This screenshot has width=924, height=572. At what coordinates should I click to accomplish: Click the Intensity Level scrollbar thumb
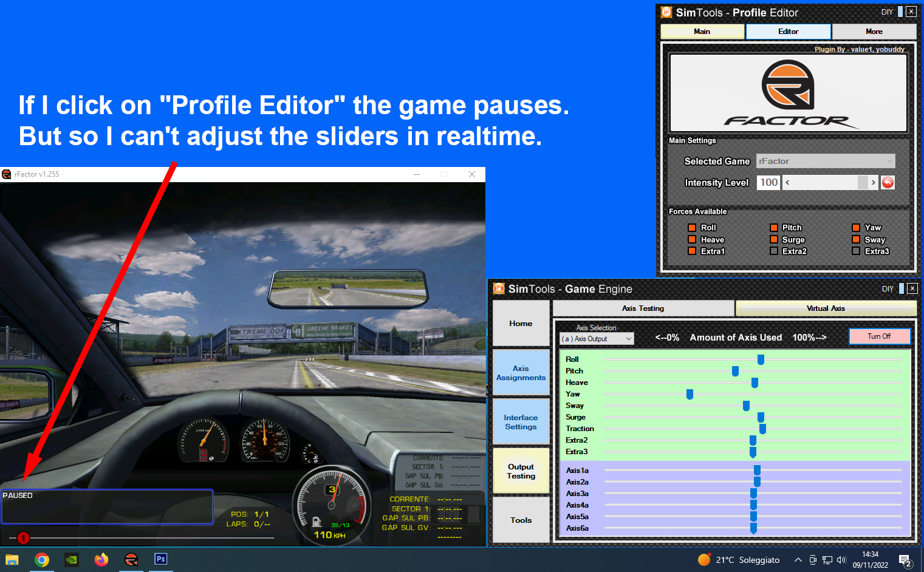click(x=863, y=182)
